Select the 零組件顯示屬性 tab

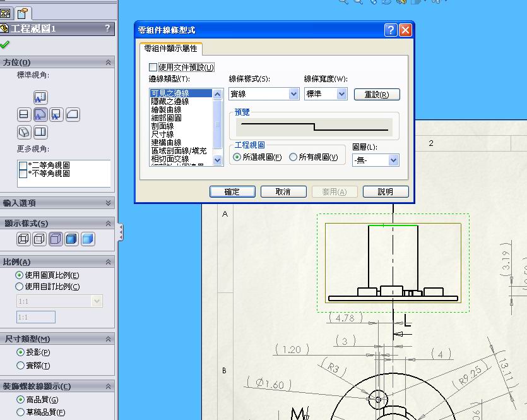click(171, 49)
